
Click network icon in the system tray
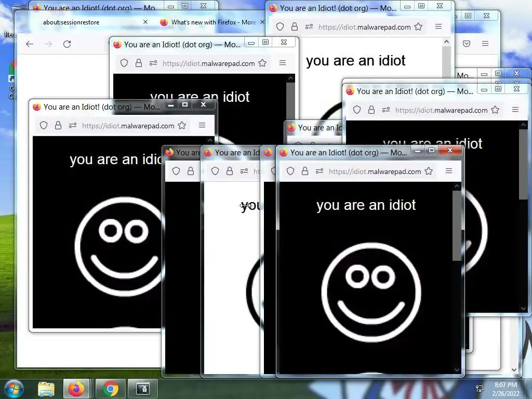click(x=480, y=389)
